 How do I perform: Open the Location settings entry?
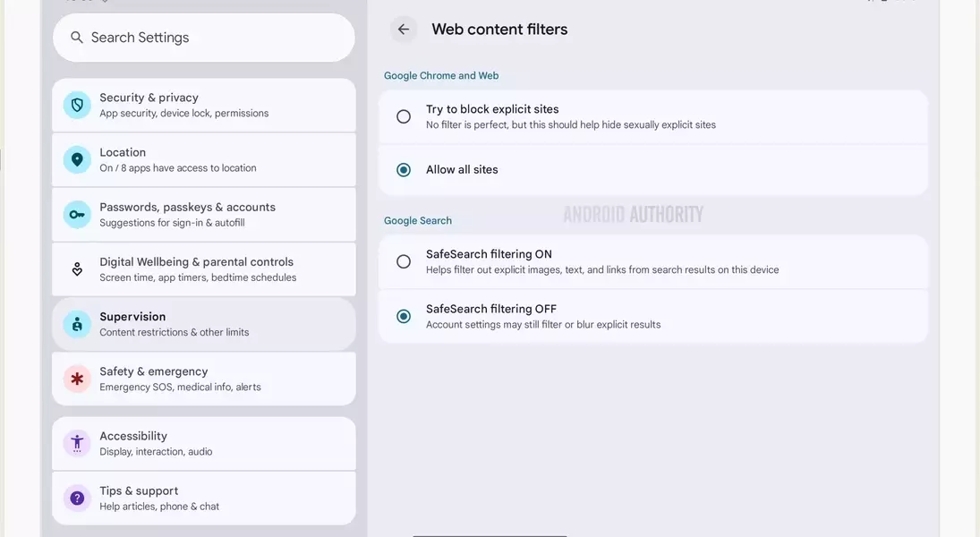point(204,160)
